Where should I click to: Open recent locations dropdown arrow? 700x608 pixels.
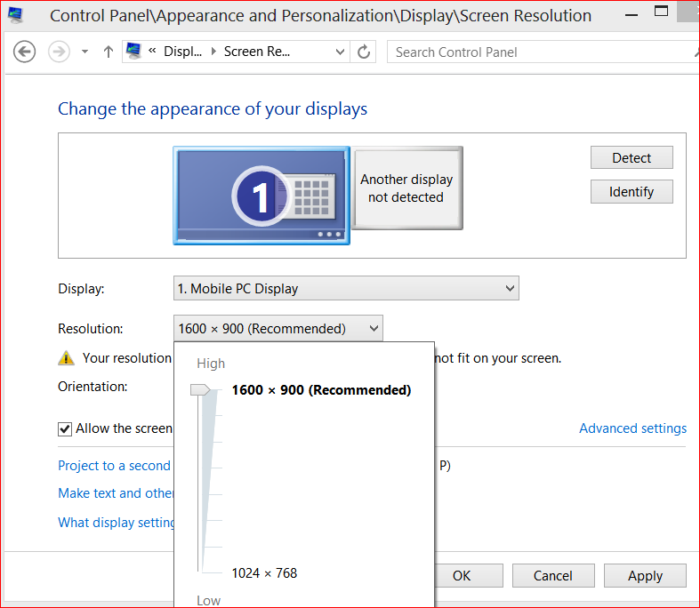click(x=84, y=52)
